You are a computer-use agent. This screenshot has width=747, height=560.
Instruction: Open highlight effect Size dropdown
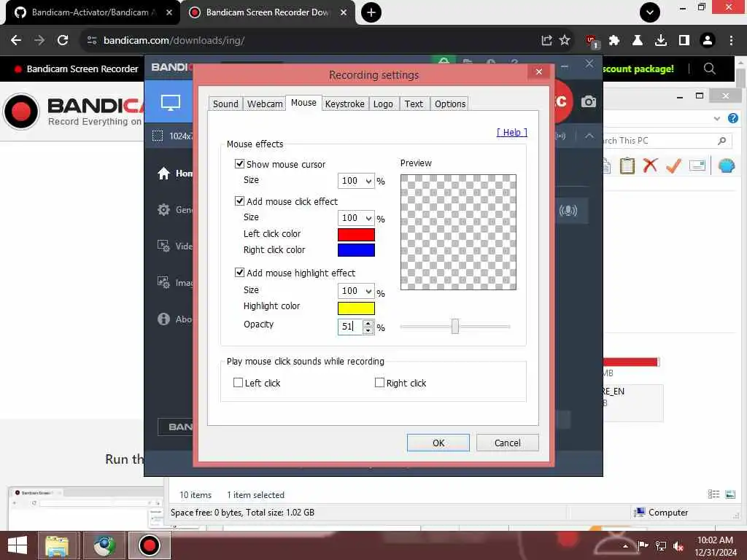coord(356,290)
